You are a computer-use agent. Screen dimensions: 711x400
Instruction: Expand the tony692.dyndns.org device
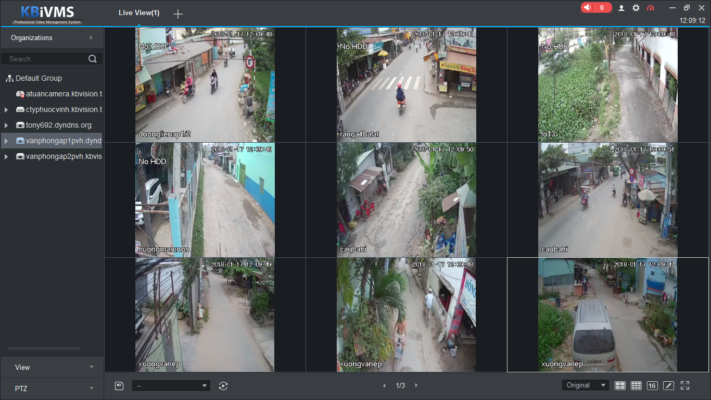click(6, 125)
